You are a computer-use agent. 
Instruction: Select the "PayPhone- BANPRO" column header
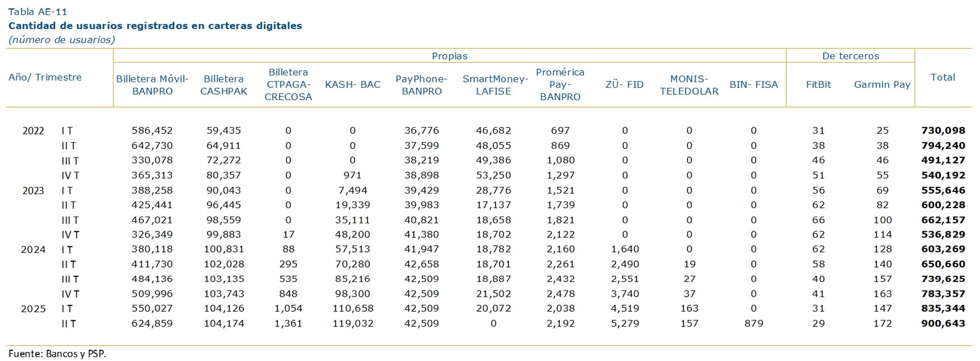422,85
